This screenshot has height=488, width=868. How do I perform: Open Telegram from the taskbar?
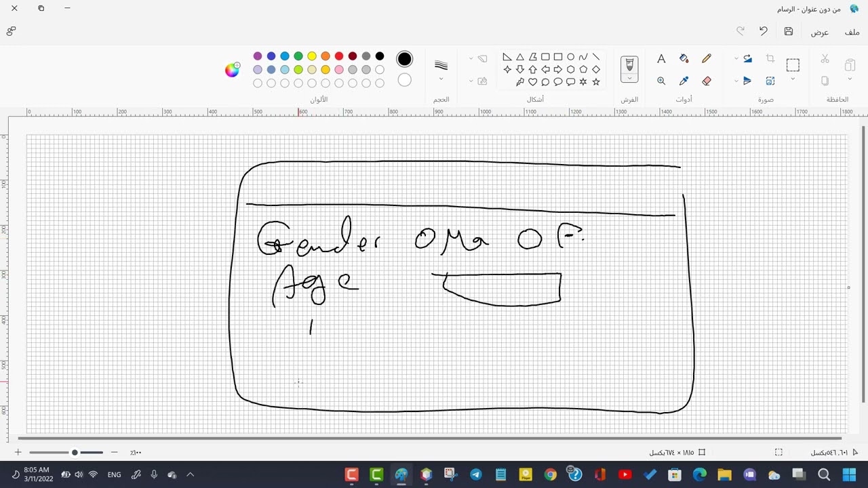pyautogui.click(x=475, y=474)
